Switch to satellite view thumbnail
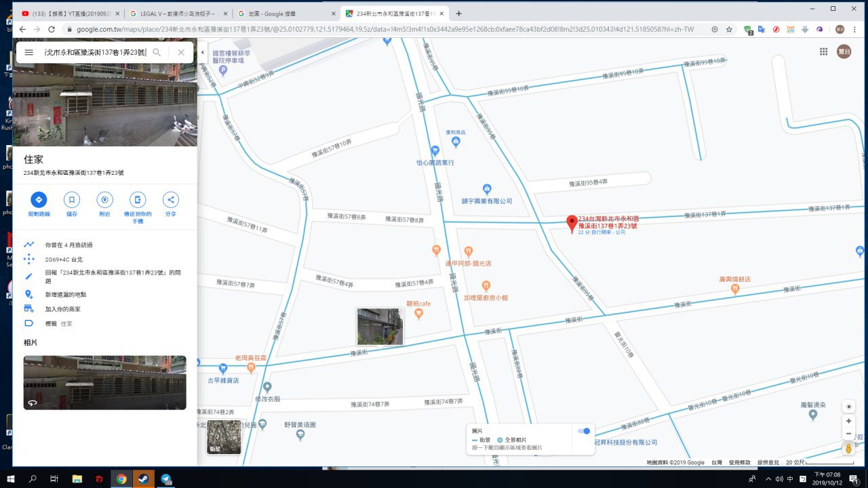Image resolution: width=868 pixels, height=488 pixels. click(x=224, y=437)
